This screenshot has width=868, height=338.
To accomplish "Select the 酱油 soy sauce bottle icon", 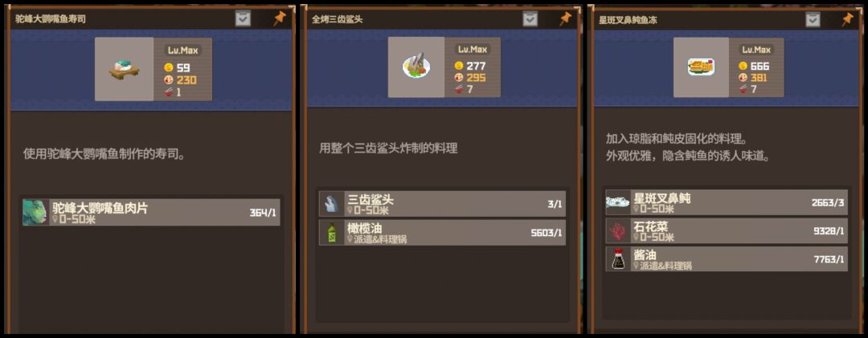I will [x=618, y=259].
